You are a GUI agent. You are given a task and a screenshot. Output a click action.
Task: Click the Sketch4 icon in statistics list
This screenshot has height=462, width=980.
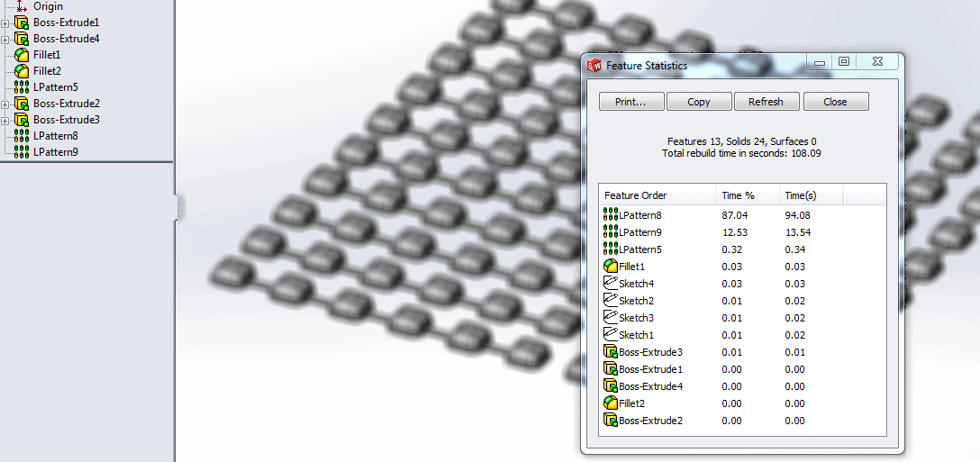pyautogui.click(x=611, y=284)
